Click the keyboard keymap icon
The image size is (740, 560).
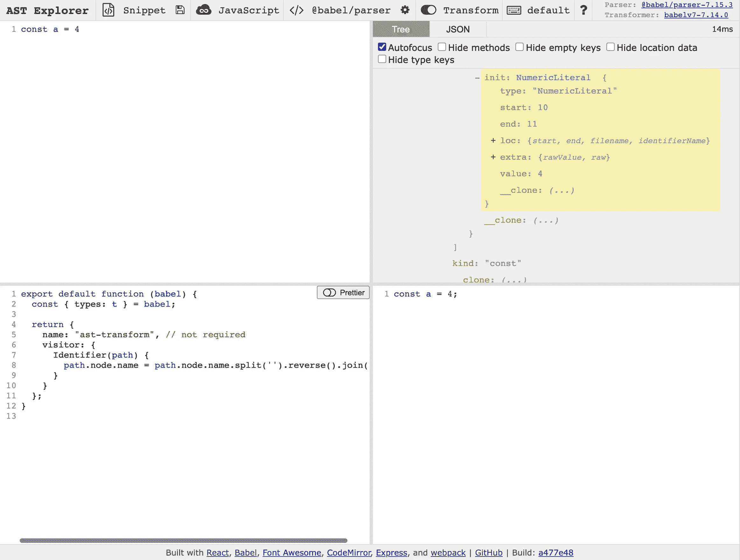pos(513,10)
